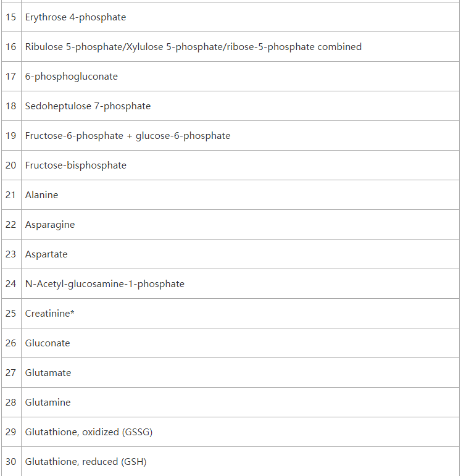Select the Glutamate entry
The height and width of the screenshot is (476, 461).
[48, 372]
